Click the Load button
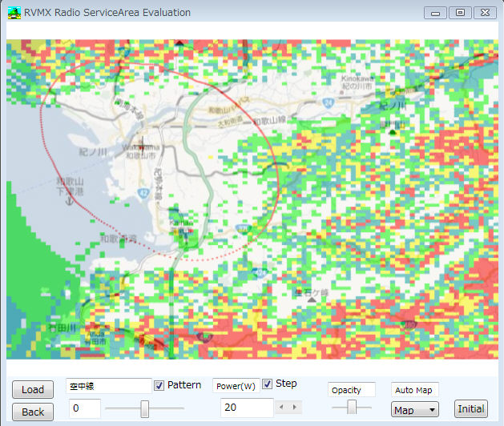The height and width of the screenshot is (426, 504). point(33,390)
